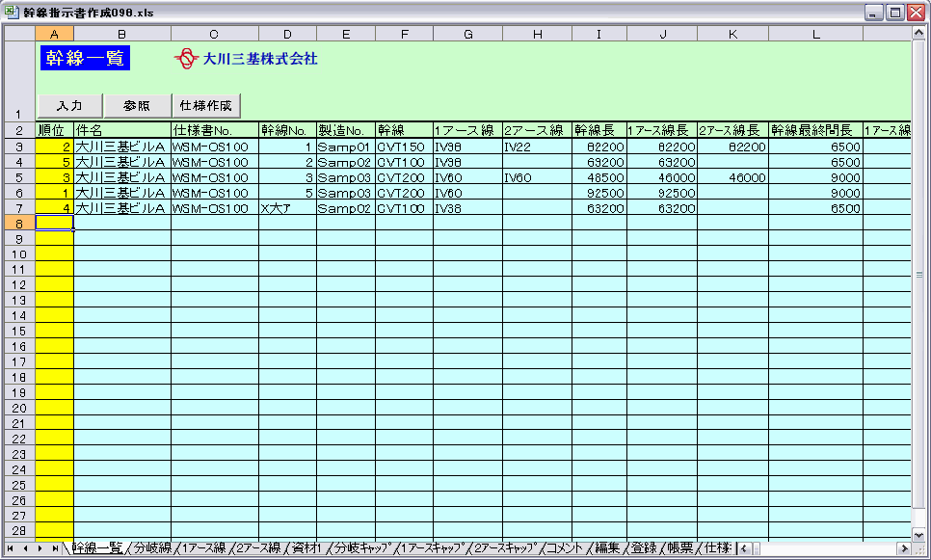Select the 順位 header cell

pyautogui.click(x=55, y=130)
